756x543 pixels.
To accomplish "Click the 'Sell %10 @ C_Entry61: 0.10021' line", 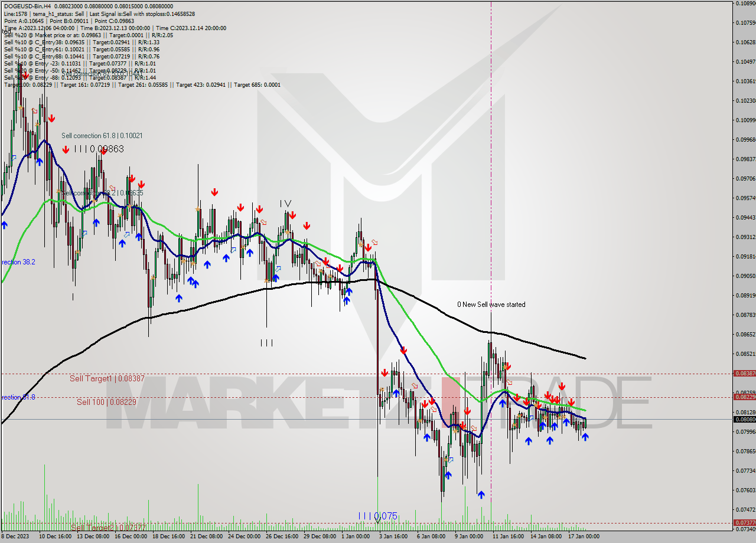I will pyautogui.click(x=82, y=49).
